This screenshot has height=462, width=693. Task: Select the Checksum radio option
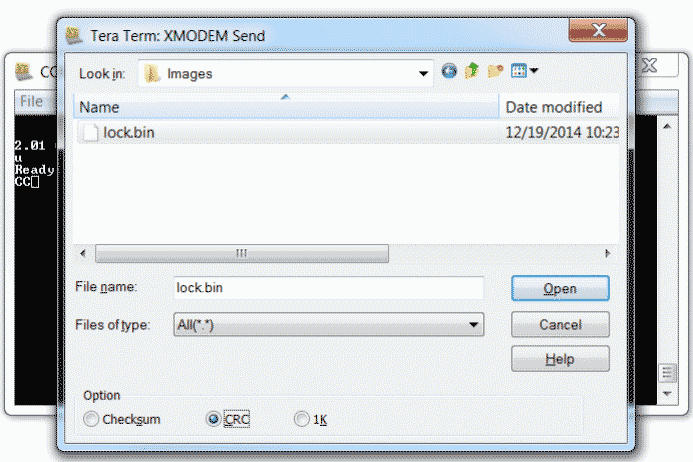point(91,419)
